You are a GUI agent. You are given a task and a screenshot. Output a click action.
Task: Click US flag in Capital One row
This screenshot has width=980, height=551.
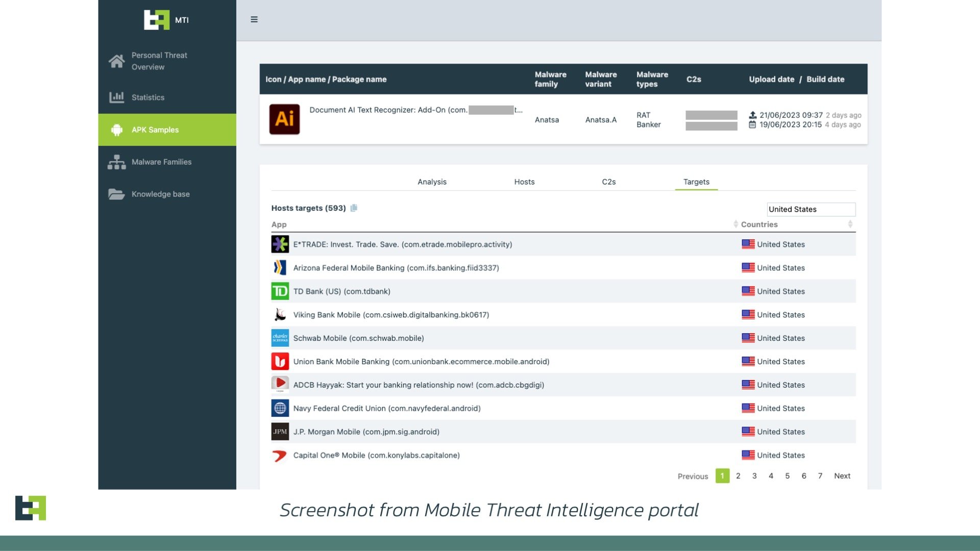tap(748, 455)
